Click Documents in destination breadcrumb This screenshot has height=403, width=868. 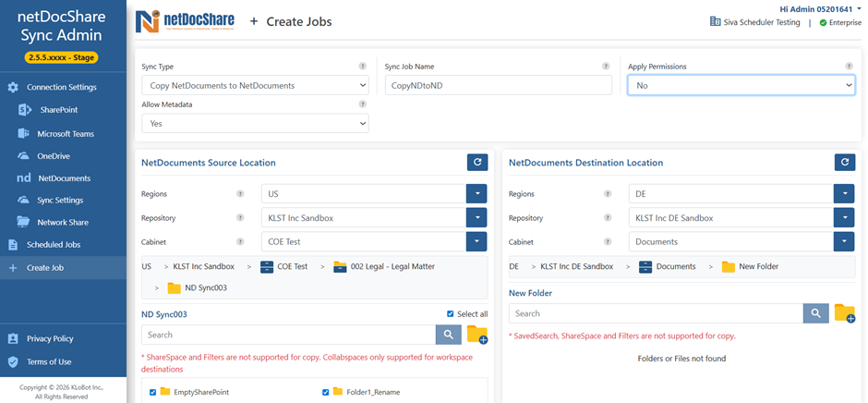[x=676, y=266]
